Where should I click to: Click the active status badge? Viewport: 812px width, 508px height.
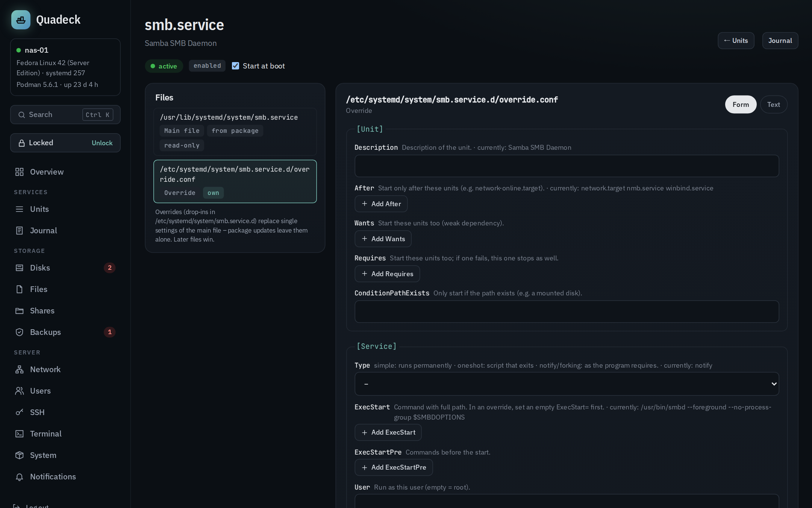tap(164, 66)
